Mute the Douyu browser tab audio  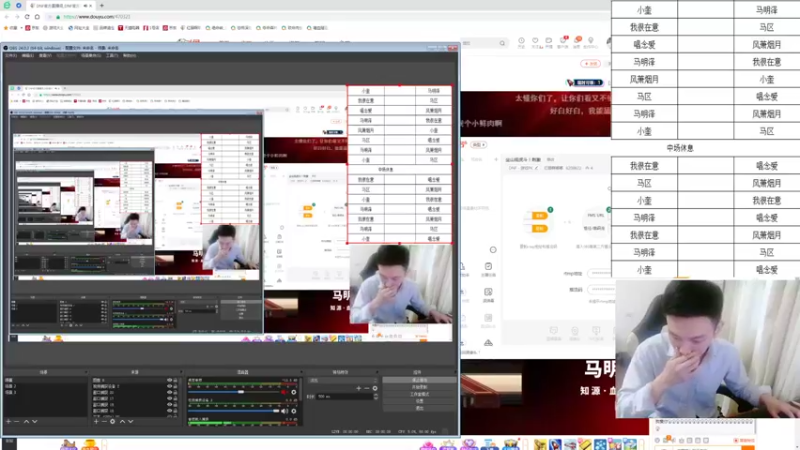(85, 6)
